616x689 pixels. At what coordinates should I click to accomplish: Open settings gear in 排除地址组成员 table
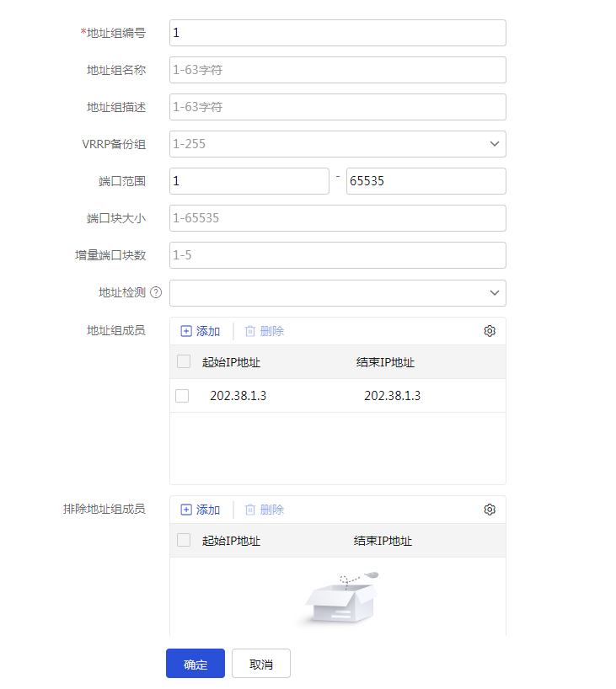[490, 510]
